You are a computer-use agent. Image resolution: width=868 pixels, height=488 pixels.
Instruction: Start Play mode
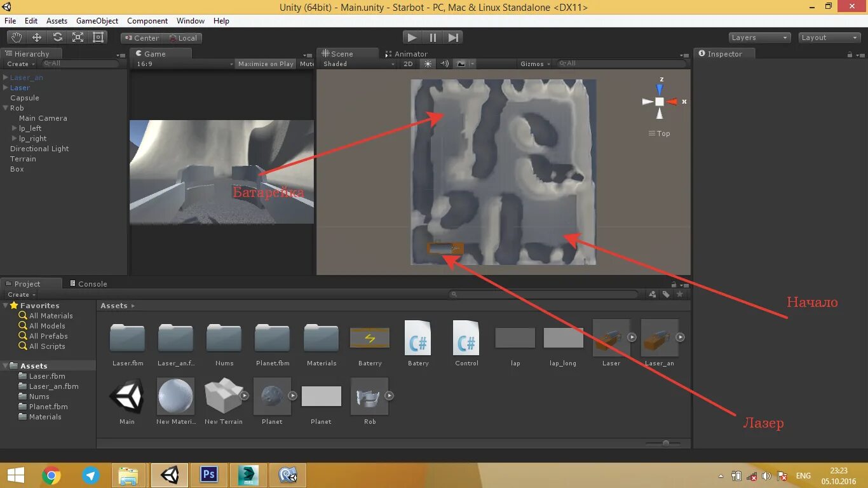point(412,37)
